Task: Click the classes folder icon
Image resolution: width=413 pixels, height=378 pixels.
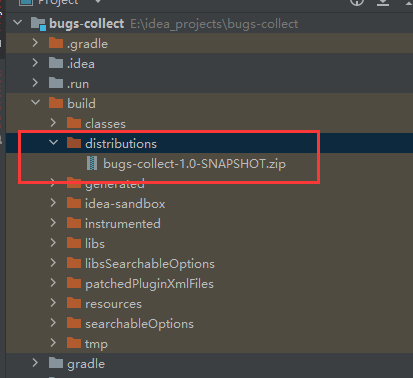Action: [x=74, y=123]
